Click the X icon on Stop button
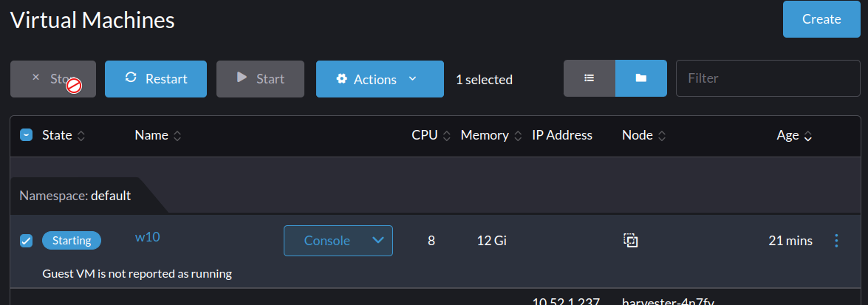868x305 pixels. [36, 78]
